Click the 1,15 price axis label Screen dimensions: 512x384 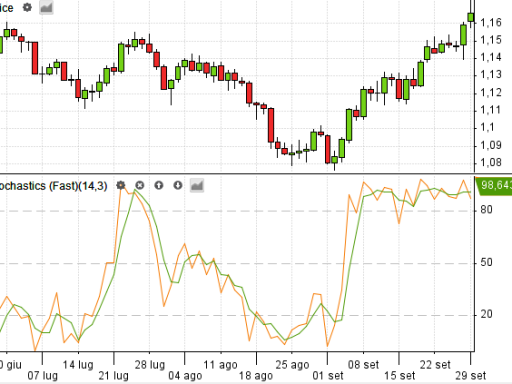(491, 40)
